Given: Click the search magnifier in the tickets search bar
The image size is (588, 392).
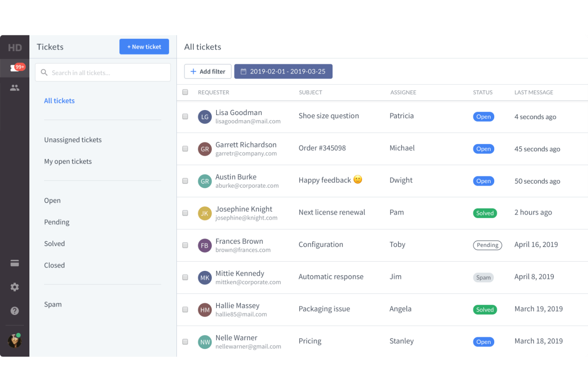Looking at the screenshot, I should click(44, 72).
